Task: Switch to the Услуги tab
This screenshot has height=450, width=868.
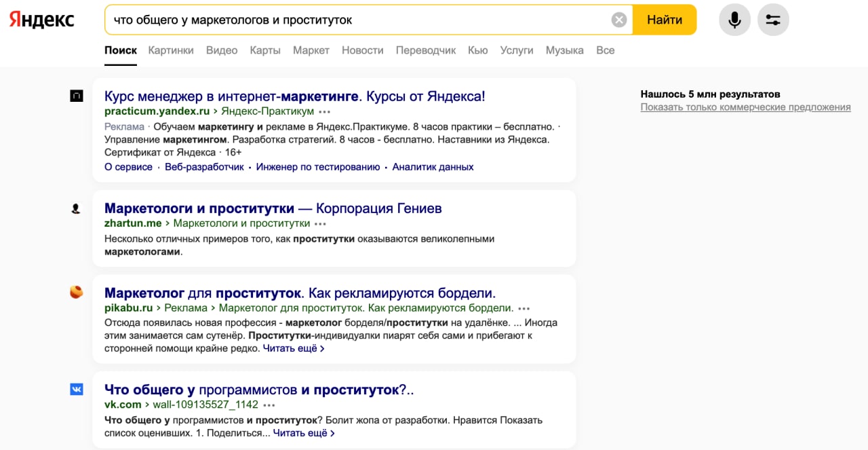Action: (x=517, y=50)
